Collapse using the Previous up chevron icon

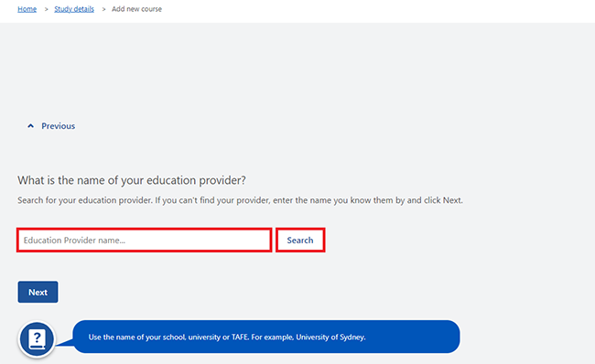[x=31, y=126]
